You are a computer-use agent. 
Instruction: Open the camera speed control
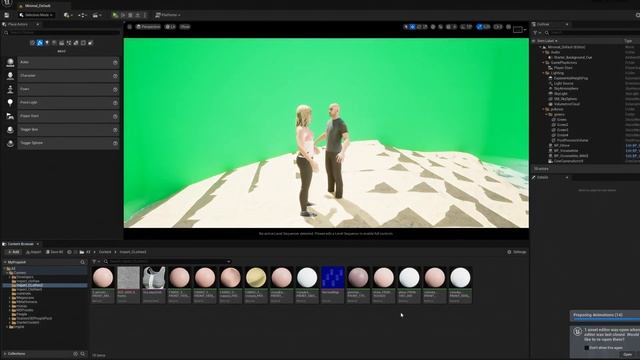coord(498,27)
